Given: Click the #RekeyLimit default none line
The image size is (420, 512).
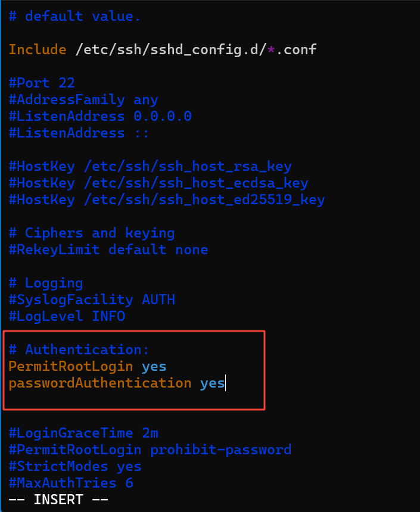Looking at the screenshot, I should coord(108,249).
